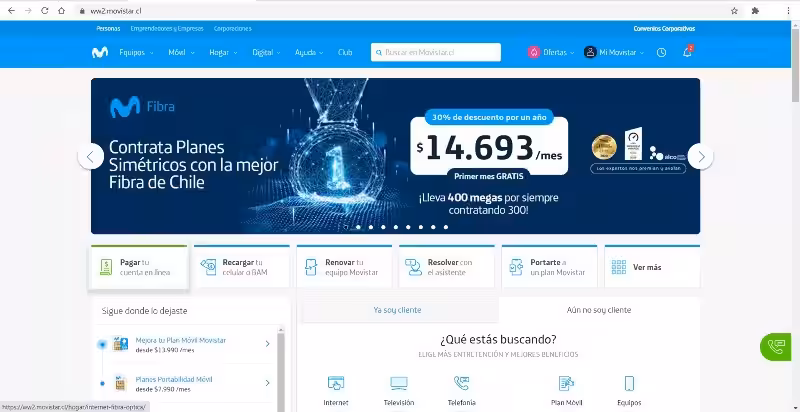This screenshot has width=800, height=412.
Task: Click the Movistar logo in navigation bar
Action: [x=100, y=52]
